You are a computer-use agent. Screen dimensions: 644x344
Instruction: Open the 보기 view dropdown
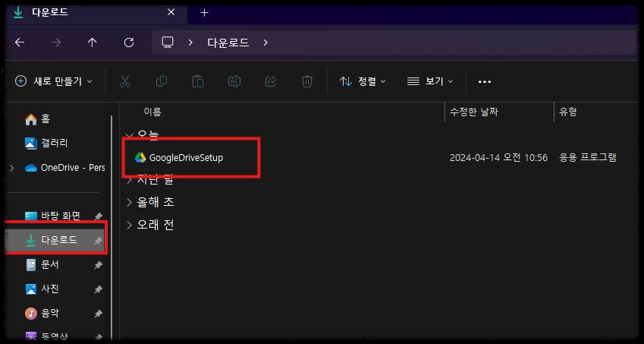[x=430, y=81]
